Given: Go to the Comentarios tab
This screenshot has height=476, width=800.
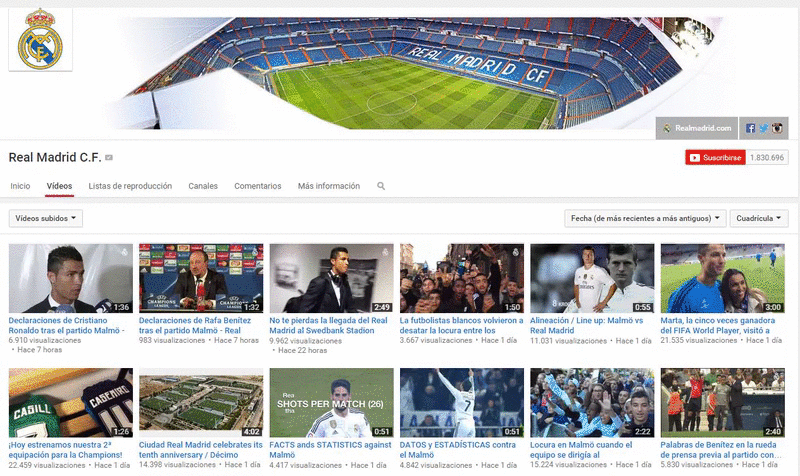Looking at the screenshot, I should point(258,186).
